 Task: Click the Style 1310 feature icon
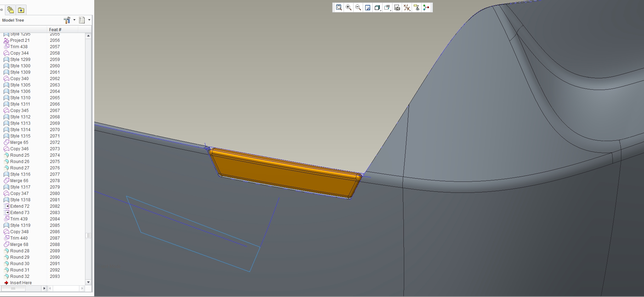pos(6,98)
